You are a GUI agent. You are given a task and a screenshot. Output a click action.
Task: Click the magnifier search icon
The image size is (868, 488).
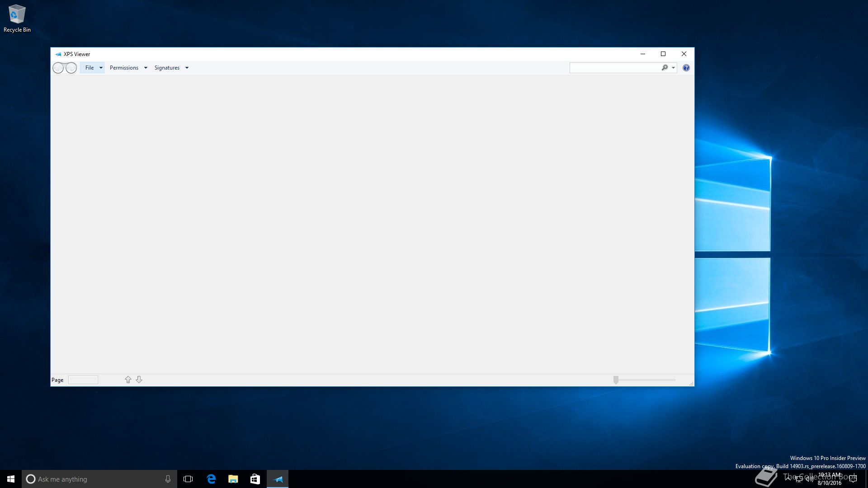coord(665,68)
